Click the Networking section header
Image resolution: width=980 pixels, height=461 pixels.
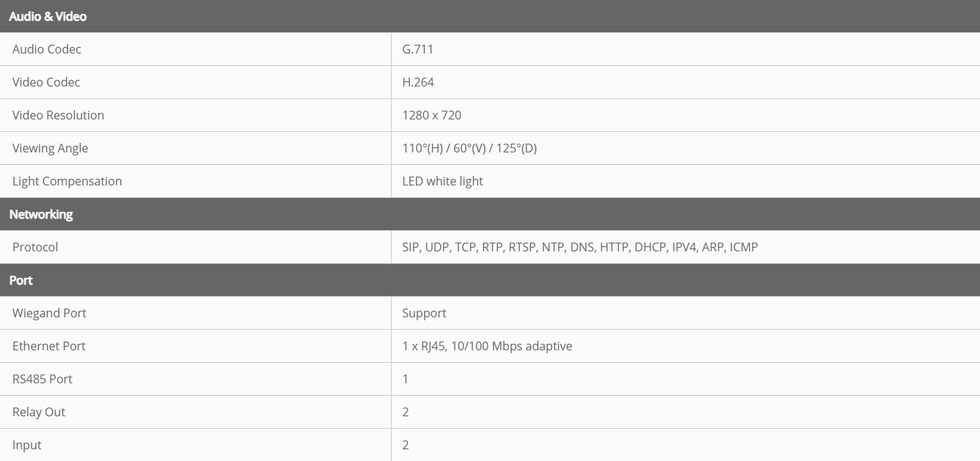[x=41, y=214]
